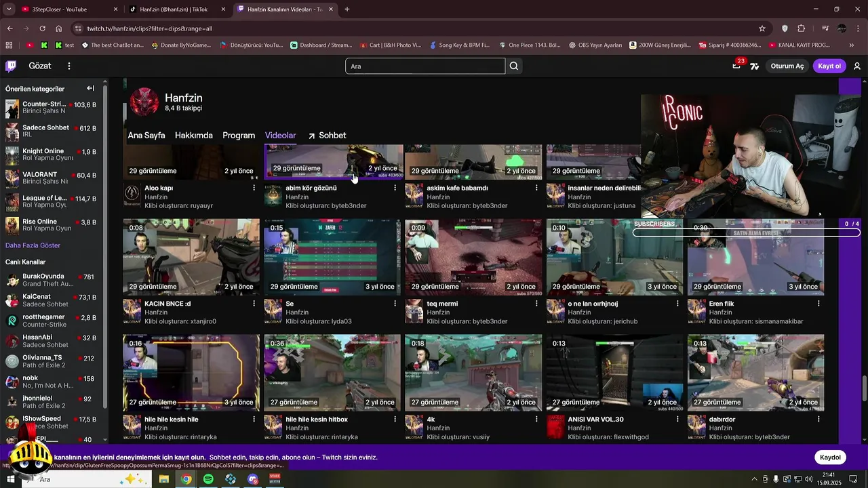This screenshot has height=488, width=868.
Task: Open the Program tab
Action: coord(239,136)
